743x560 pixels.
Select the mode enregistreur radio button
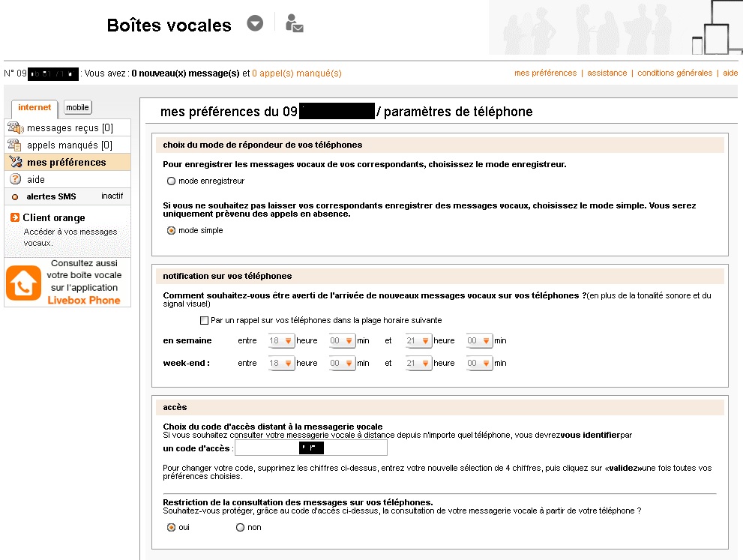(x=171, y=181)
